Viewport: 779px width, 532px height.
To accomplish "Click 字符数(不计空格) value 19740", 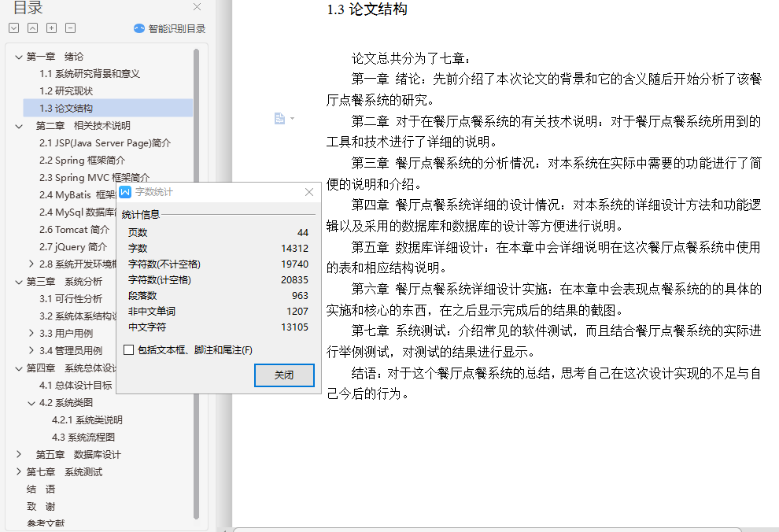I will (294, 264).
